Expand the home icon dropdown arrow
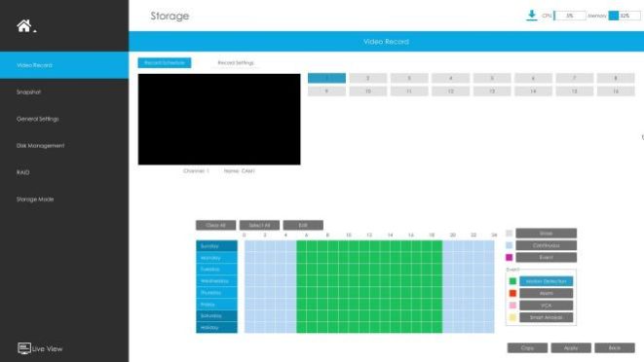The height and width of the screenshot is (362, 644). (35, 31)
